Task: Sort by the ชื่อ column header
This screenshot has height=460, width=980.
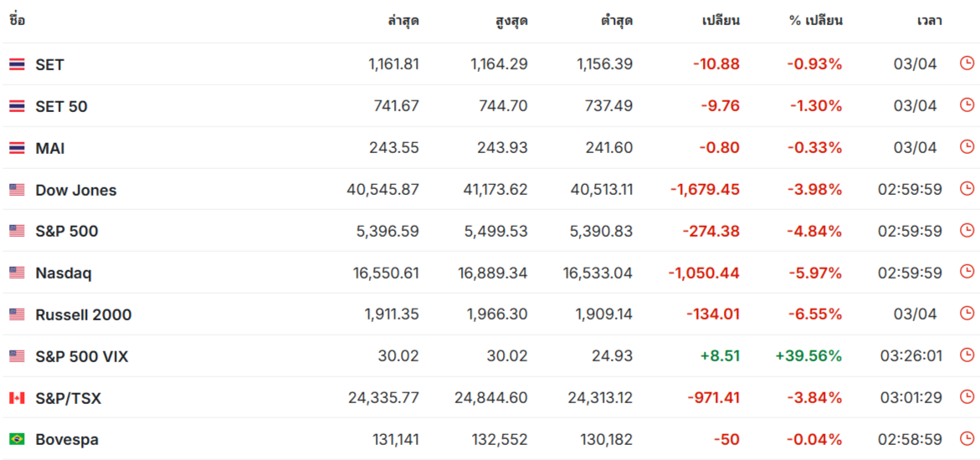Action: coord(17,20)
